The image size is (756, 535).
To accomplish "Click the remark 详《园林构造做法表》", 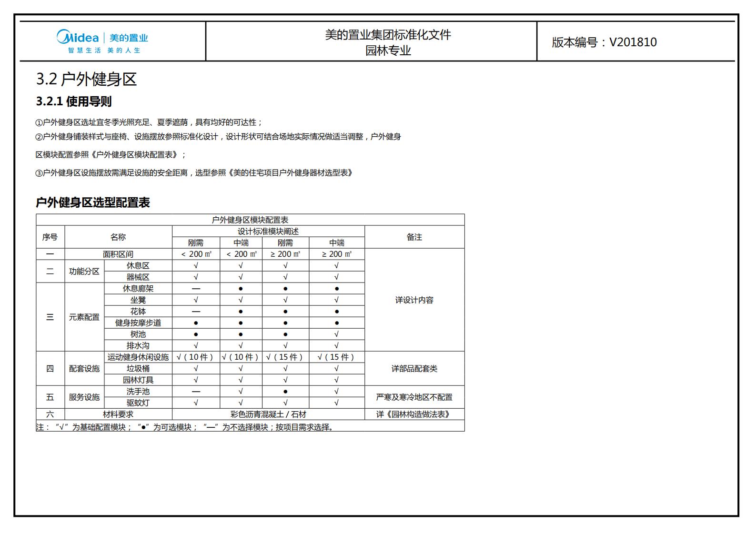I will (x=414, y=414).
